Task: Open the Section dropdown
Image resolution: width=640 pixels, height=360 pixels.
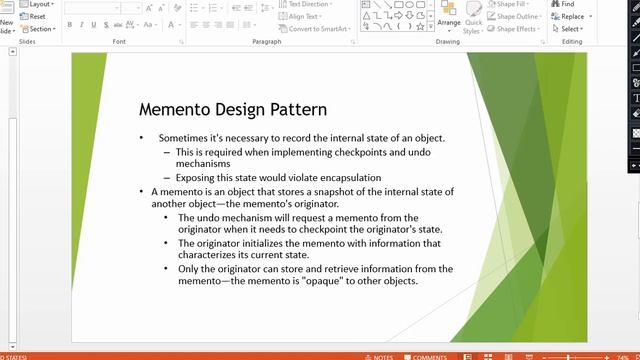Action: tap(38, 29)
